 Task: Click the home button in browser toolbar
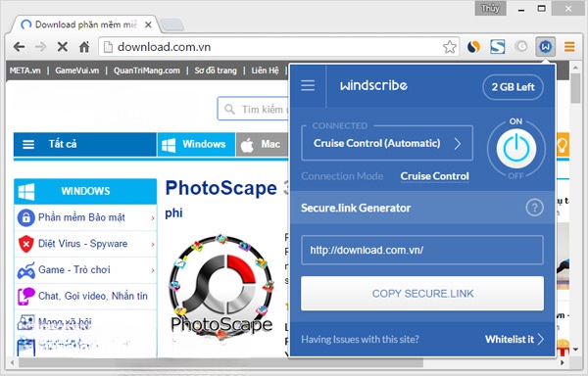point(84,47)
